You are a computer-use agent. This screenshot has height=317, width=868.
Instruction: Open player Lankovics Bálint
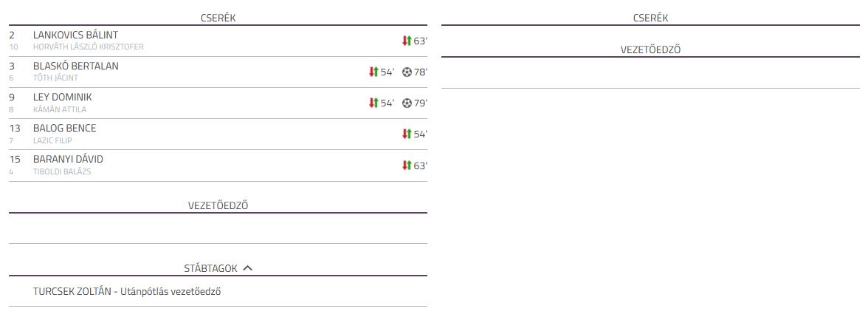pos(75,35)
